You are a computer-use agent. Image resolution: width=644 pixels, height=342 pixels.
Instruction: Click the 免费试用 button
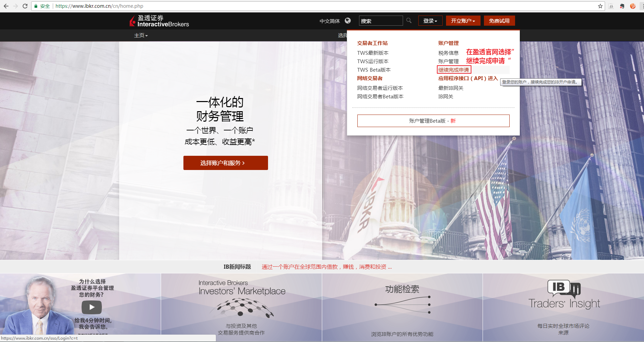(x=499, y=21)
